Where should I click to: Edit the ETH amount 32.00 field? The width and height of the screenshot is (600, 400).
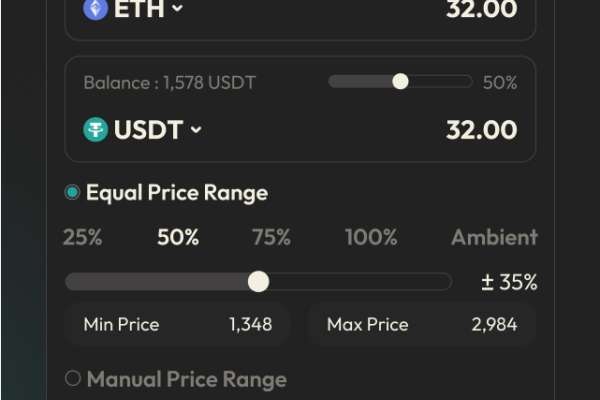click(x=482, y=9)
